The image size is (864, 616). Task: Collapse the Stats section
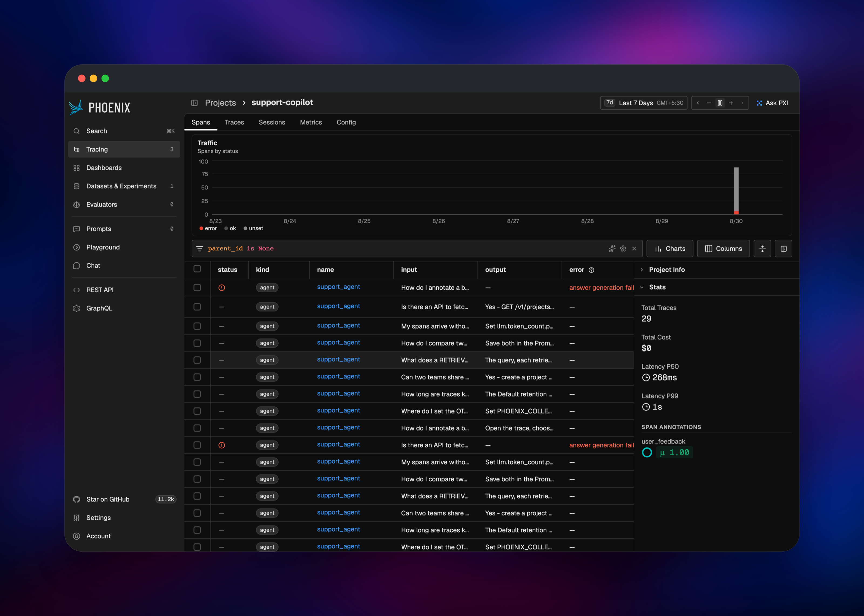point(717,287)
